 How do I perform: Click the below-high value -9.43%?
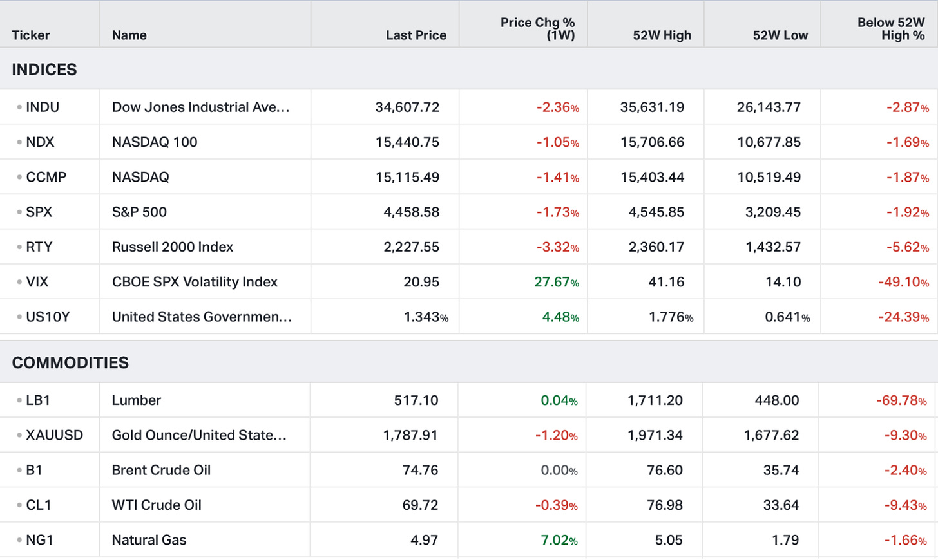tap(905, 505)
